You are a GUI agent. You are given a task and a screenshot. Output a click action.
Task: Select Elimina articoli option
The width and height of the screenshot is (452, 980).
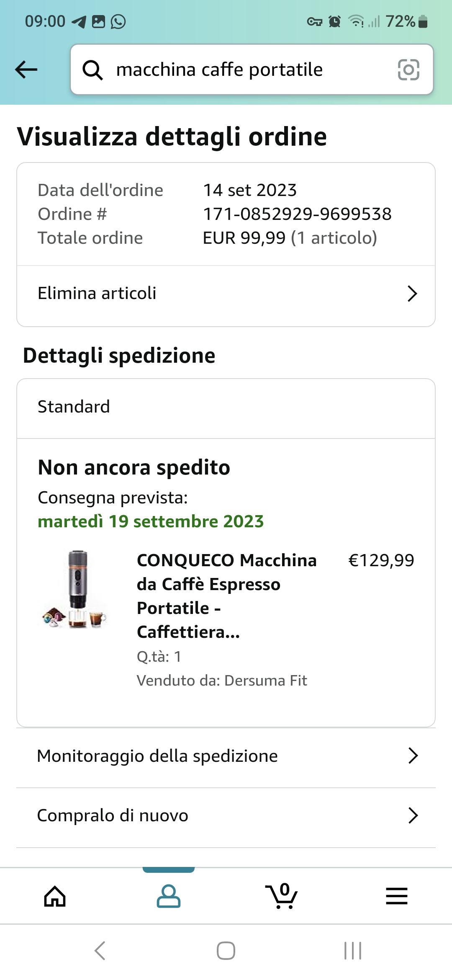click(97, 294)
